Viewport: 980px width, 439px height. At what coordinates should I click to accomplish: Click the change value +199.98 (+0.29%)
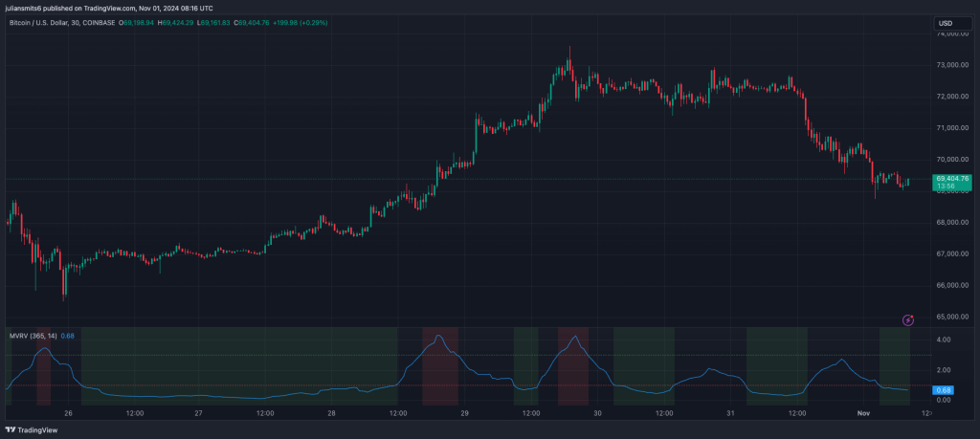tap(300, 23)
